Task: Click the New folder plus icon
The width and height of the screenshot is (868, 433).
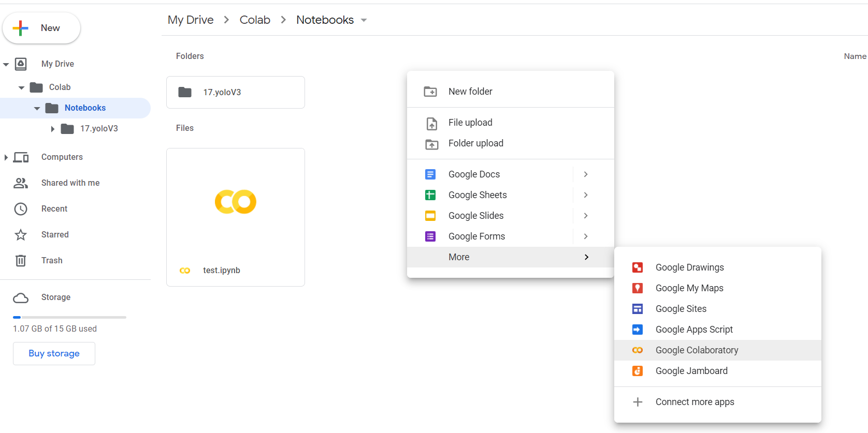Action: [x=430, y=92]
